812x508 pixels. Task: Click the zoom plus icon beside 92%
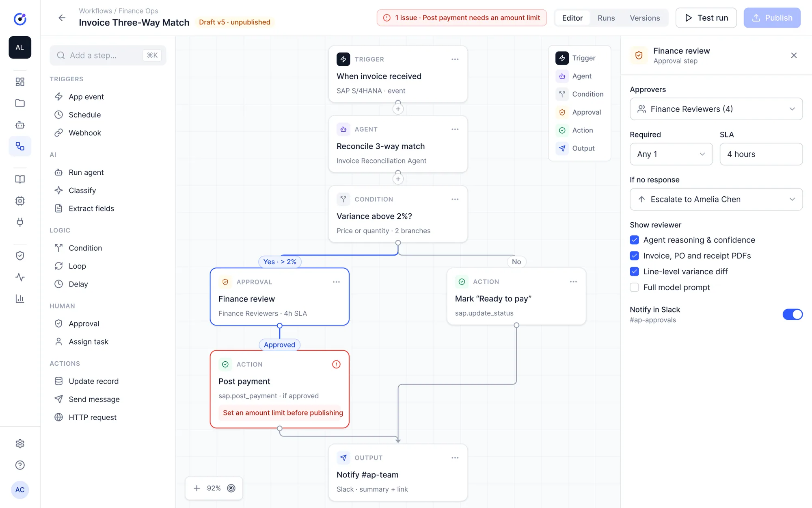point(197,488)
